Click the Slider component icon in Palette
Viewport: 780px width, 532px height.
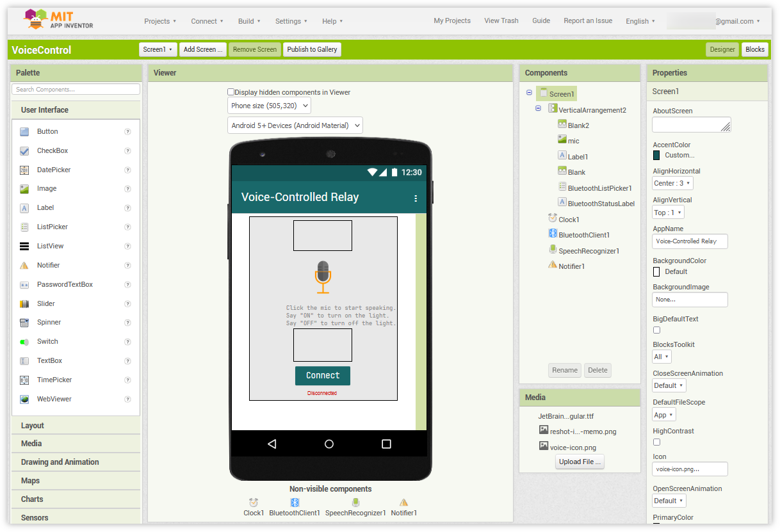click(24, 304)
